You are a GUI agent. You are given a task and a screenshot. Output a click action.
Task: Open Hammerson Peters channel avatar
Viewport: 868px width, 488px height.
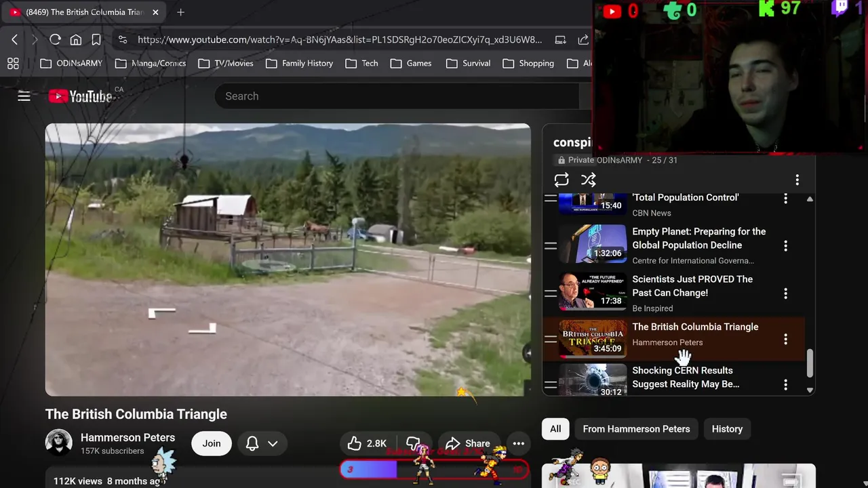coord(58,443)
